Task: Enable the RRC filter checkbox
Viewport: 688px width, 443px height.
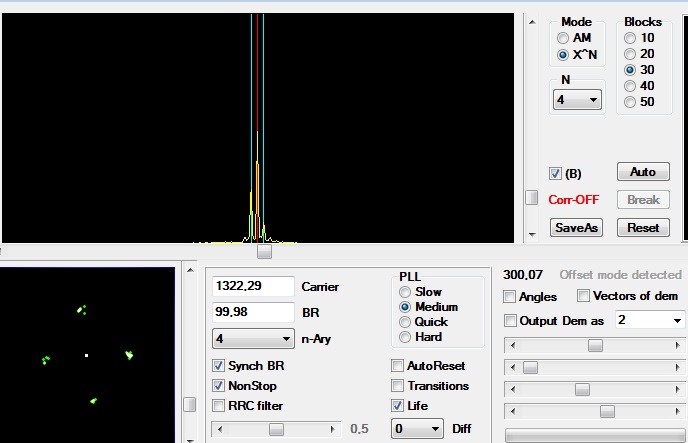Action: click(x=219, y=406)
